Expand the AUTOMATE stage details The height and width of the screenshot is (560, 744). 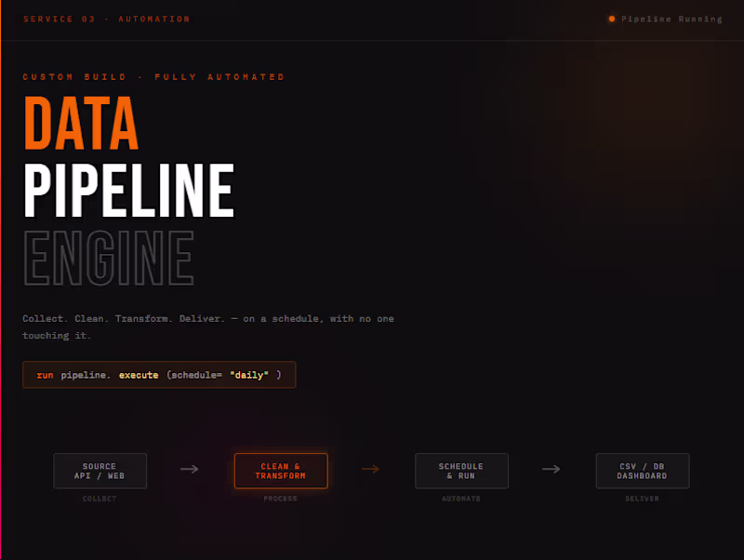click(x=461, y=499)
